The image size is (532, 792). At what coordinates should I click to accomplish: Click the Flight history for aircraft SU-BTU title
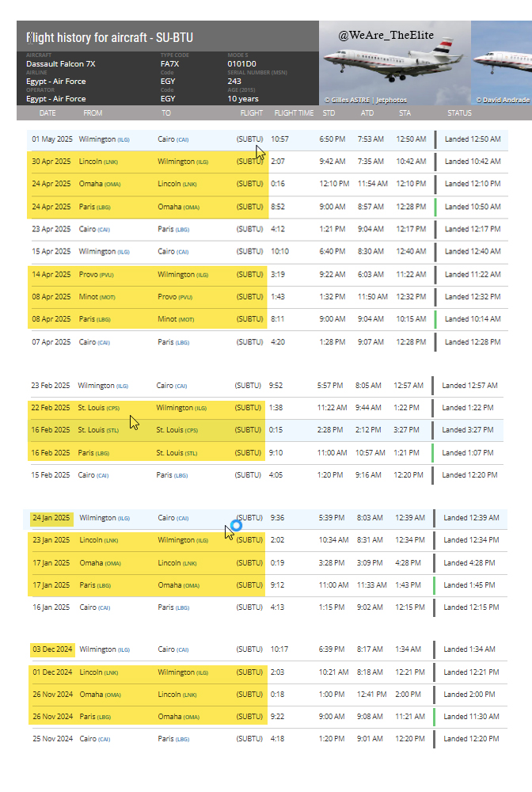tap(110, 38)
